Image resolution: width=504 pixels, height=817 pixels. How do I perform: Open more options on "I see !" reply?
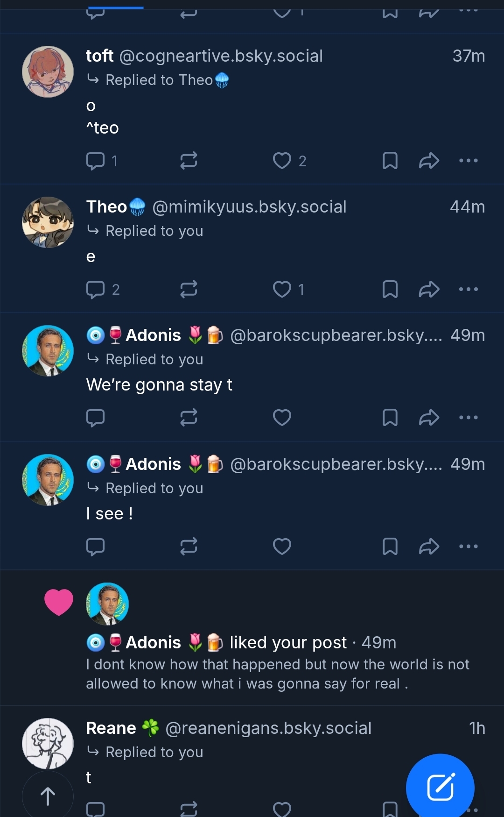(468, 547)
